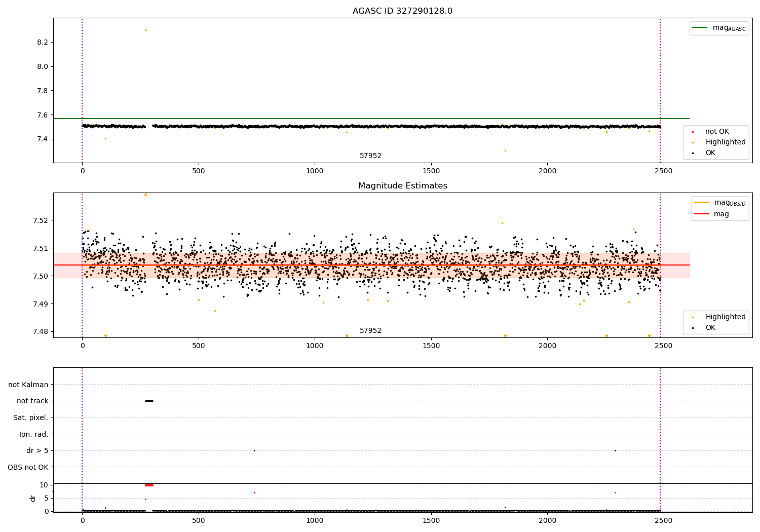Click the red dr points clustered at 10

(x=149, y=485)
